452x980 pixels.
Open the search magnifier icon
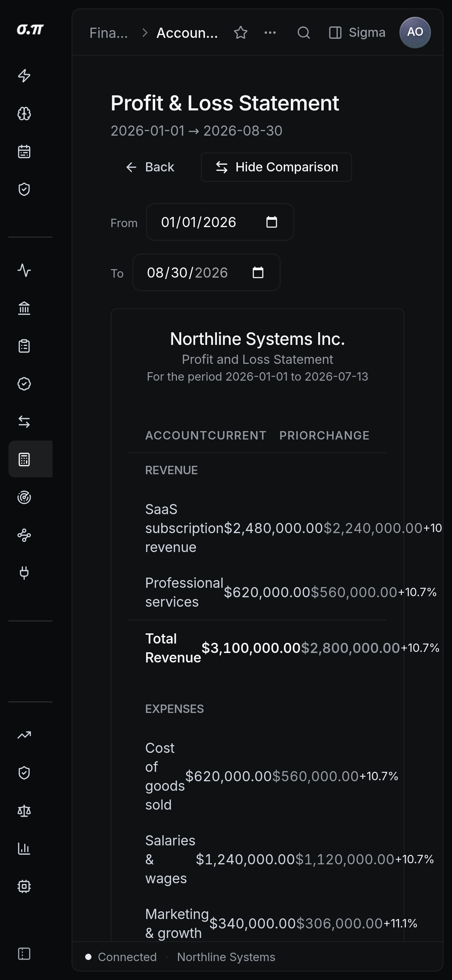303,33
